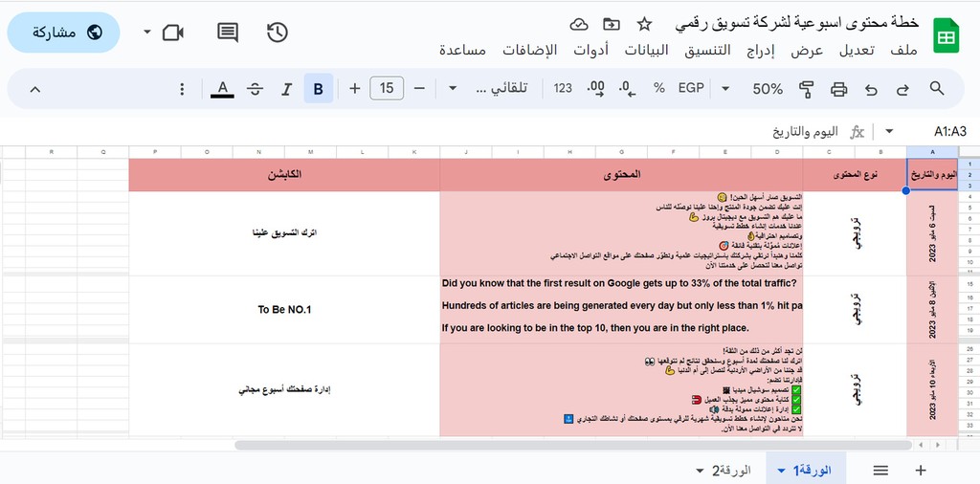Open the الورقة1 tab dropdown arrow
Screen dimensions: 980x484
coord(781,471)
